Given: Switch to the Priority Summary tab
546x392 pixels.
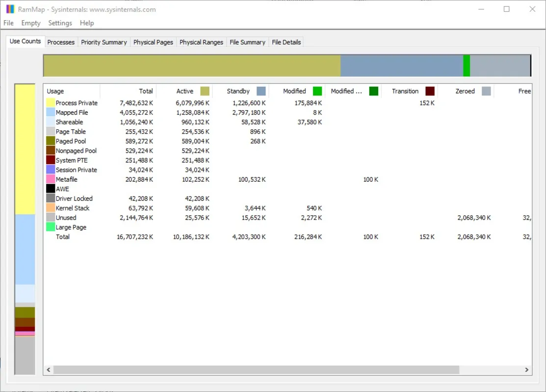Looking at the screenshot, I should [x=104, y=42].
